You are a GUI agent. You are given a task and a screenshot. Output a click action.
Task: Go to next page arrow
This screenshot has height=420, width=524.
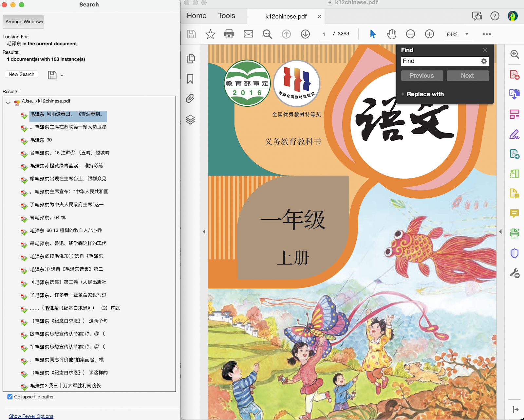point(305,34)
